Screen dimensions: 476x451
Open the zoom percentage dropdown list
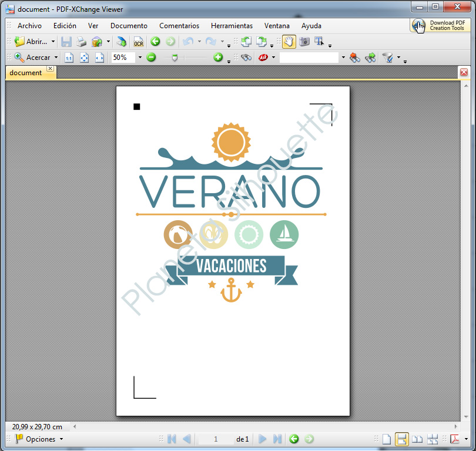pyautogui.click(x=140, y=58)
